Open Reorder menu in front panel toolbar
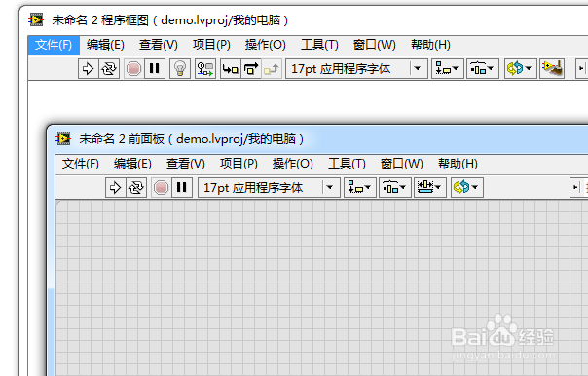 tap(467, 187)
